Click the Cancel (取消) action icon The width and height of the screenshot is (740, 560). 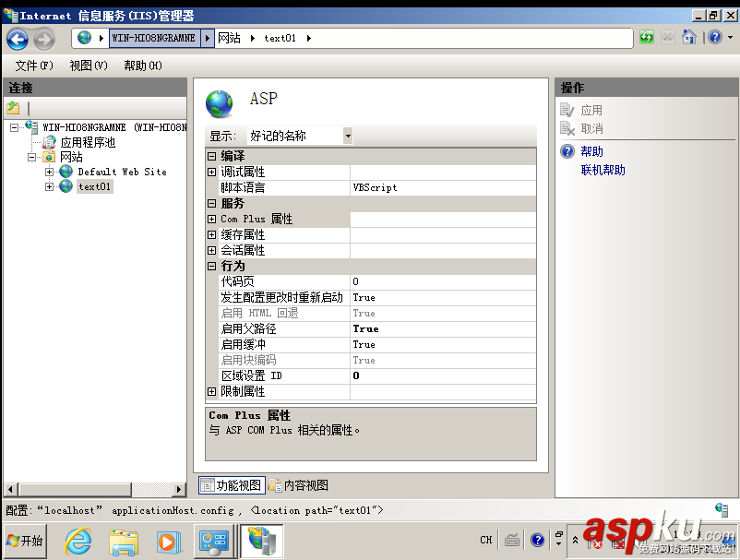567,128
